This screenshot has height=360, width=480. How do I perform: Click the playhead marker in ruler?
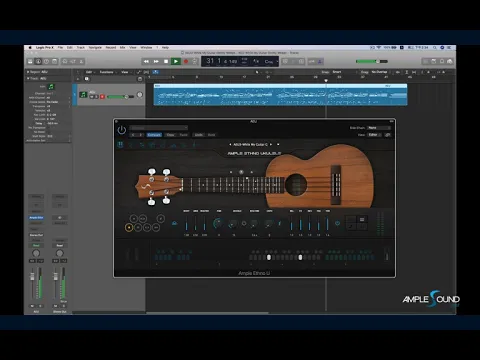(326, 80)
